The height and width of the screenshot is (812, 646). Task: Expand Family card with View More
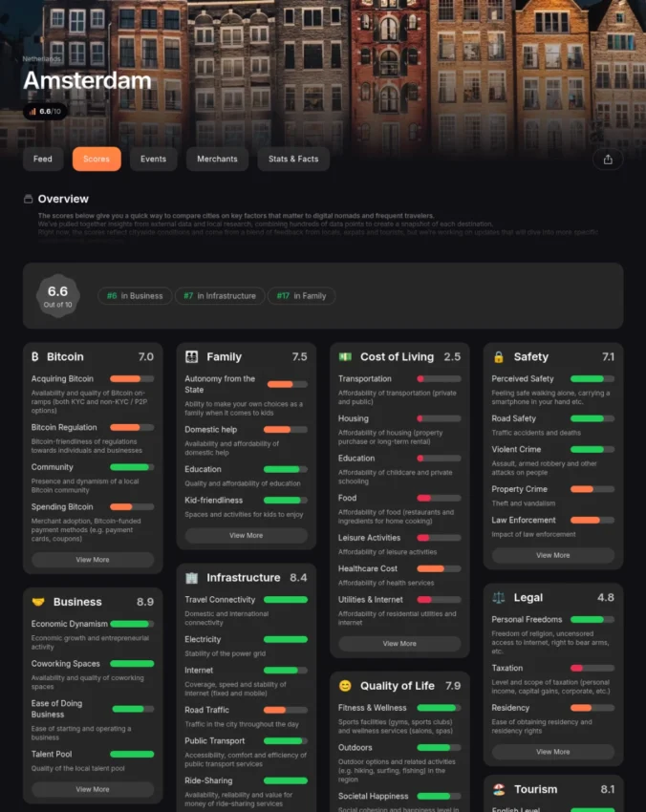click(246, 536)
